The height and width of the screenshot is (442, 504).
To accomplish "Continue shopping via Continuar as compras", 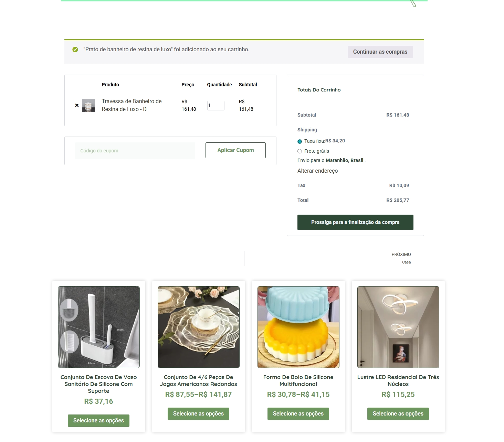I will click(x=380, y=52).
